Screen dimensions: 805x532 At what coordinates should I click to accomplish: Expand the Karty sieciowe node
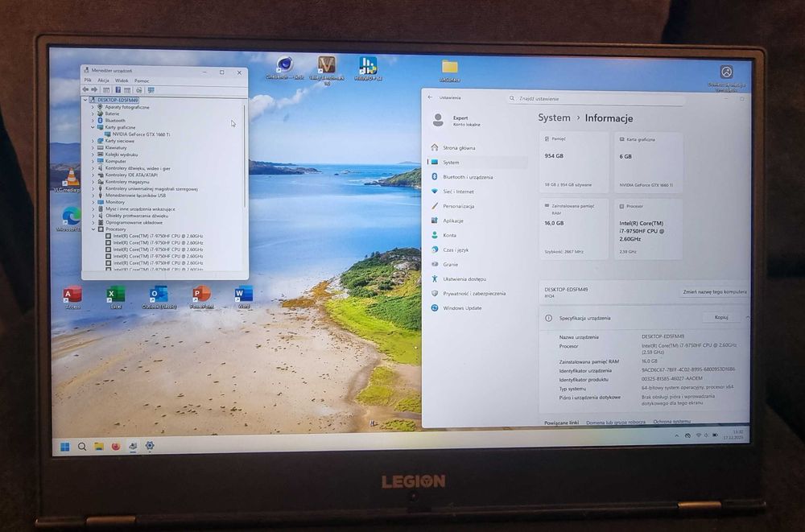(x=93, y=141)
